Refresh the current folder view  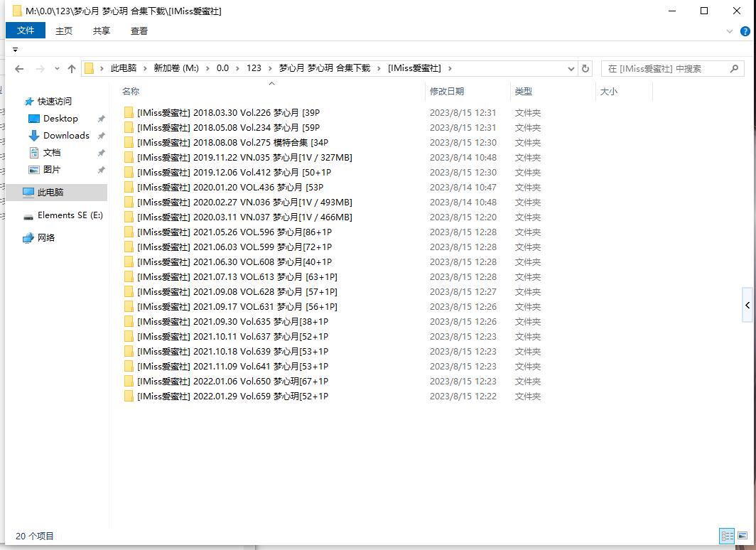[585, 68]
